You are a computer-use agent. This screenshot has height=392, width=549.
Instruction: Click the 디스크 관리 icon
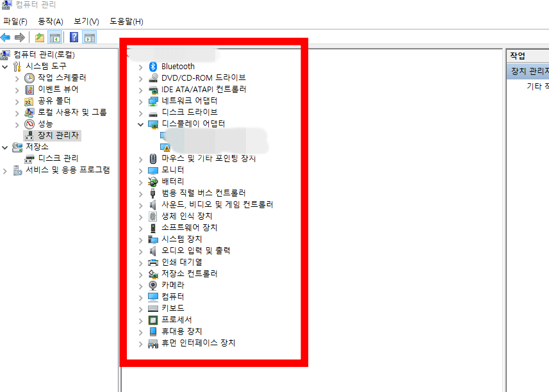(29, 159)
